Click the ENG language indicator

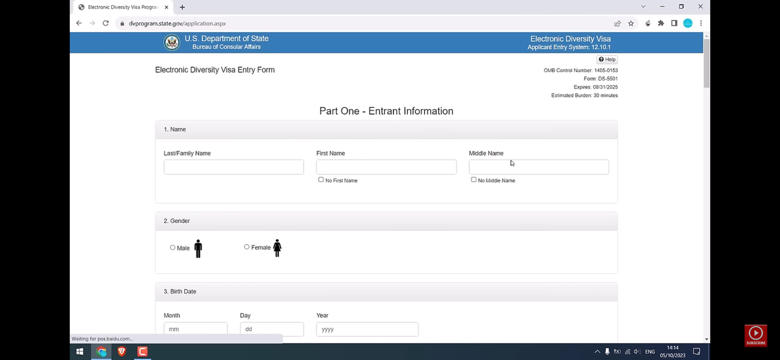(x=650, y=352)
